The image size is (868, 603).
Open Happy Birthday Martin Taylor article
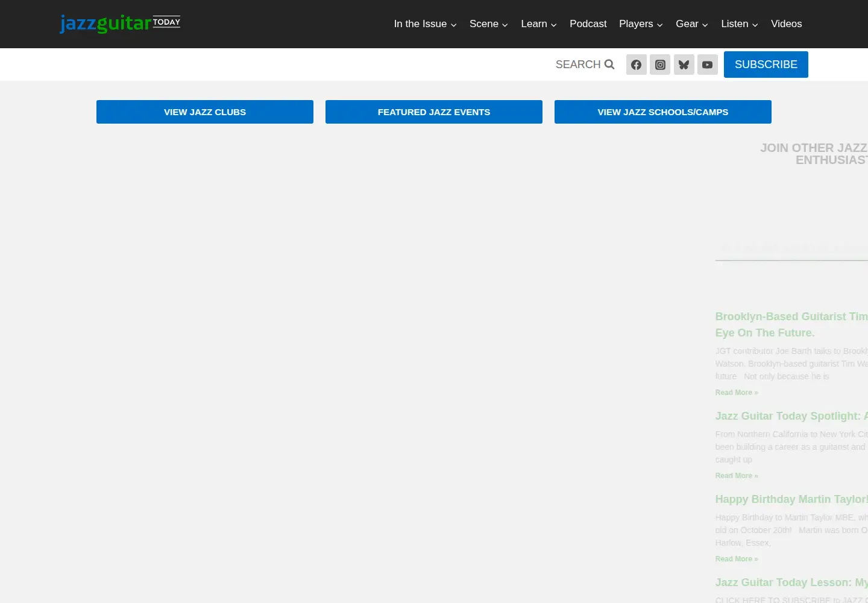pos(791,499)
